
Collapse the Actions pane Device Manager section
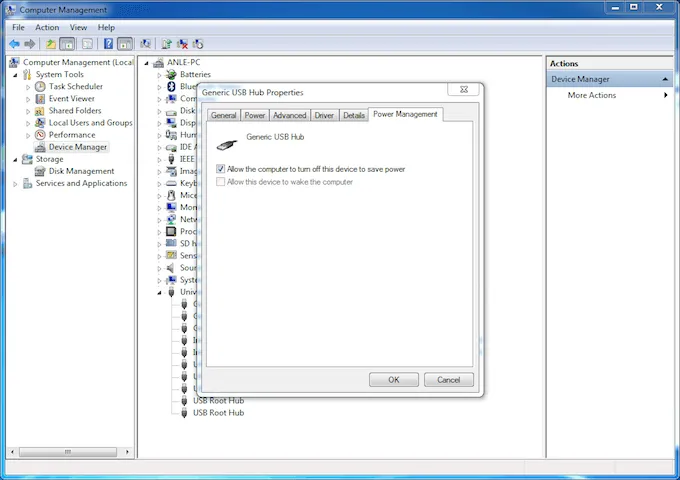point(665,79)
